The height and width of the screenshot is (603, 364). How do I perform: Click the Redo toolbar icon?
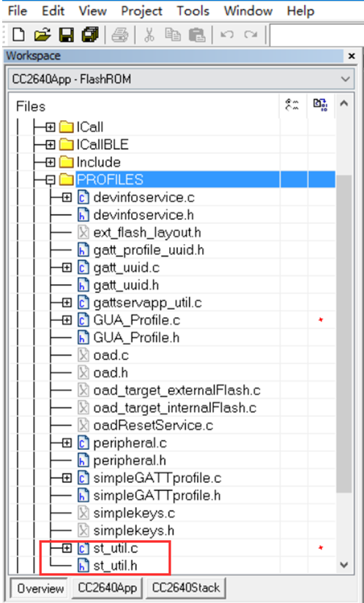[250, 34]
